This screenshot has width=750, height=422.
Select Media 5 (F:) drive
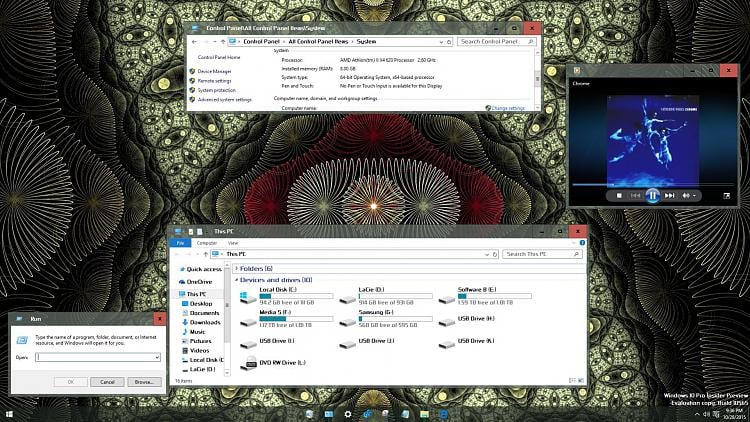click(287, 318)
